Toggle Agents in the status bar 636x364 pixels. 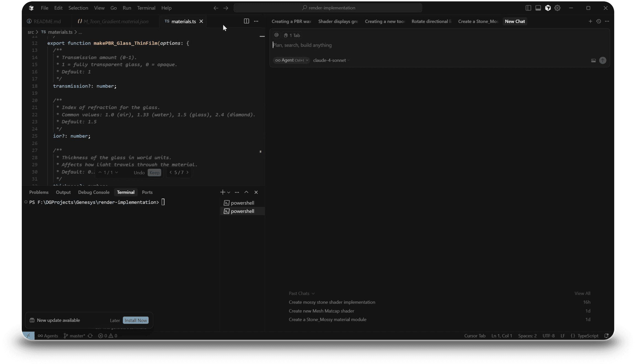pos(48,336)
